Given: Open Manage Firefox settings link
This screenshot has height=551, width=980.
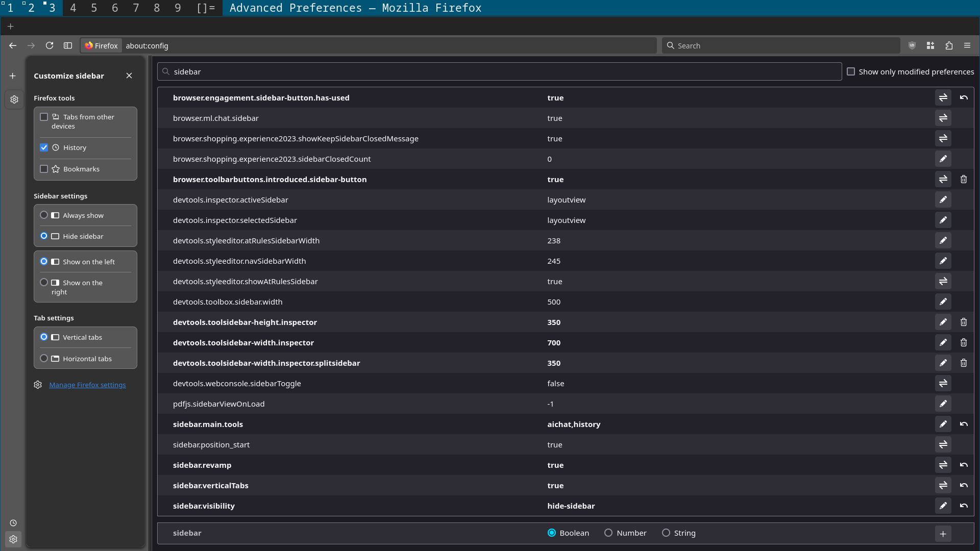Looking at the screenshot, I should 87,385.
